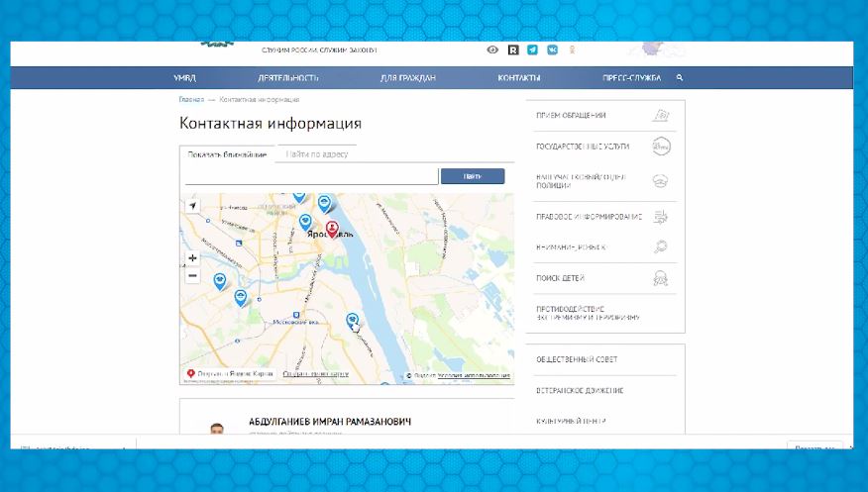The image size is (868, 492).
Task: Click the Правовое информирование sidebar icon
Action: coord(660,217)
